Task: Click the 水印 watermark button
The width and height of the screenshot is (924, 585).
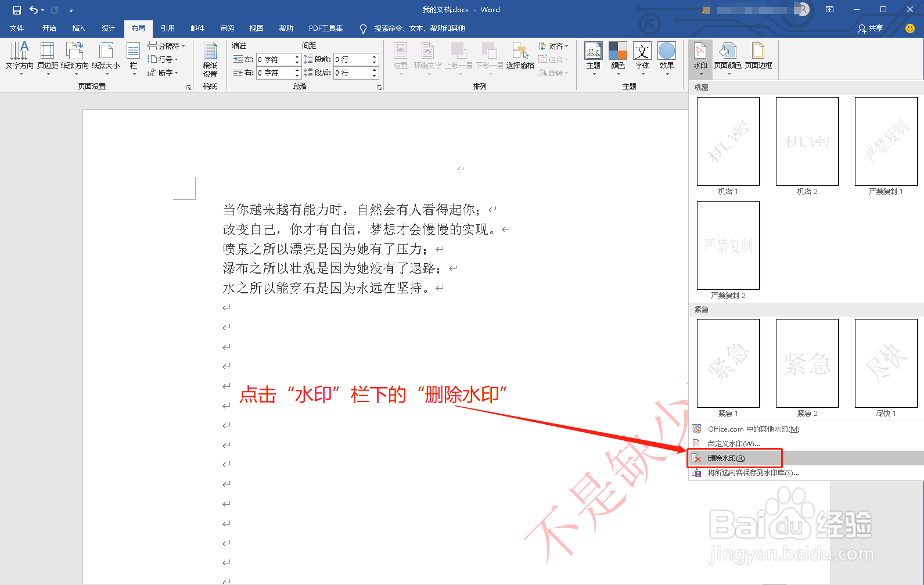Action: [700, 59]
